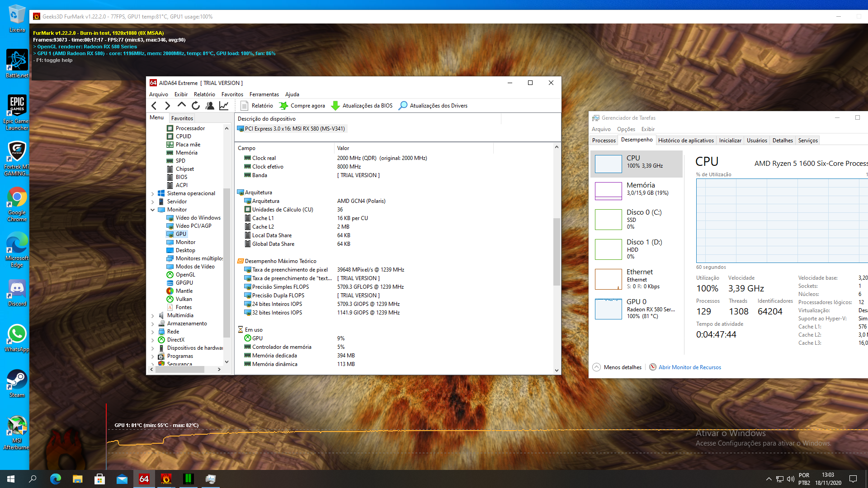868x488 pixels.
Task: Open the Exibir menu in AIDA64
Action: [181, 94]
